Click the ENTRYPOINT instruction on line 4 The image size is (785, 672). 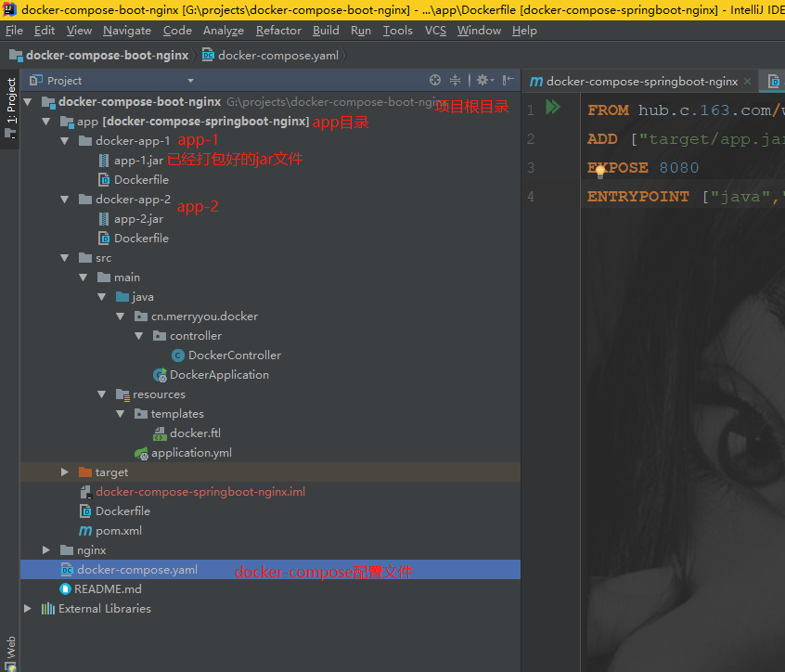coord(638,197)
